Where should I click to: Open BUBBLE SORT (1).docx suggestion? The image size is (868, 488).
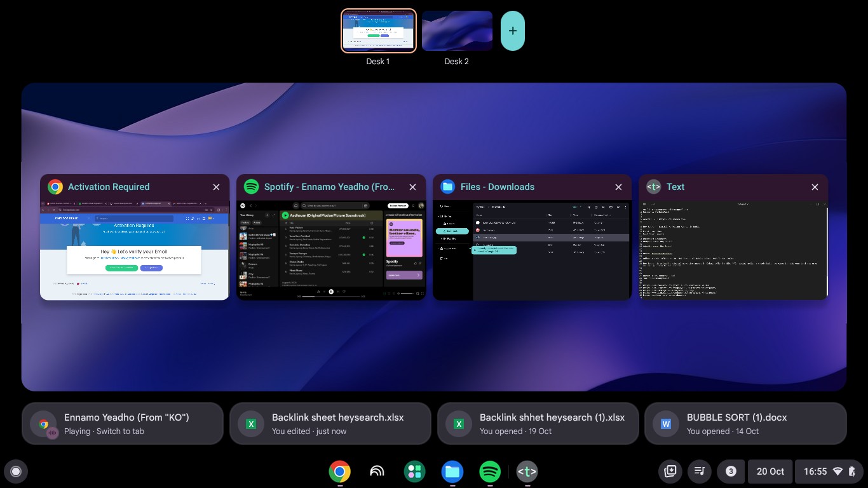[745, 423]
